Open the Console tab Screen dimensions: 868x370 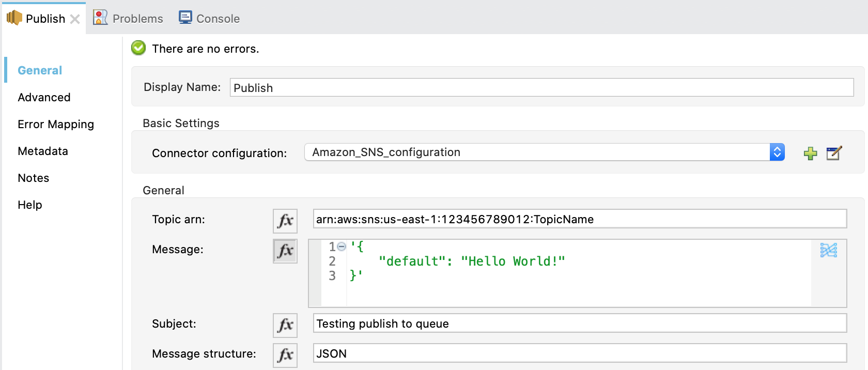[209, 18]
